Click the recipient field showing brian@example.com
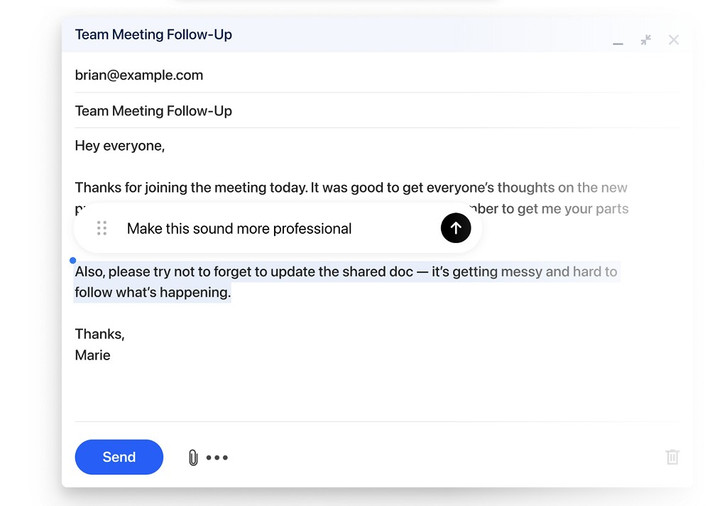 (x=139, y=75)
